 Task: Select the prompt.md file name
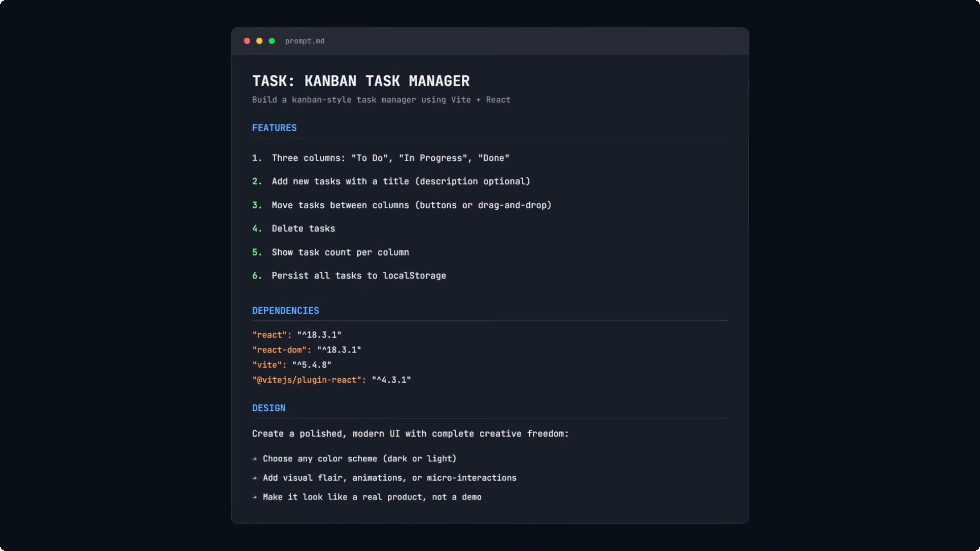305,41
